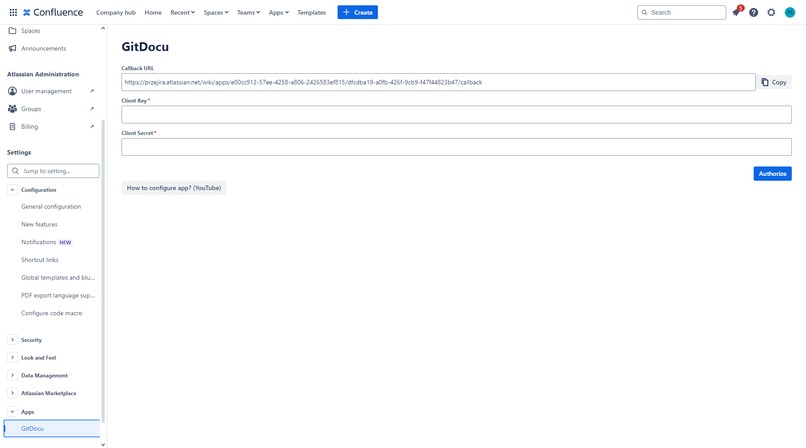Click the Create button

358,12
